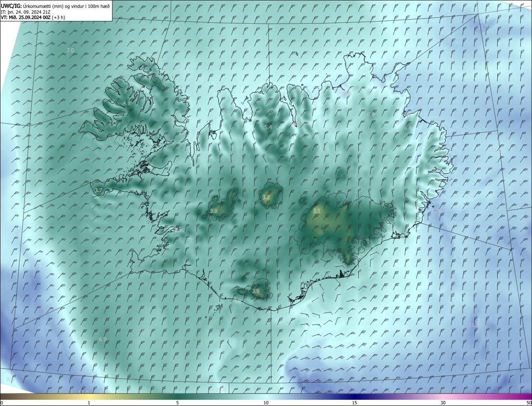This screenshot has height=406, width=532.
Task: Click the '5.4' value label on the map
Action: (x=268, y=127)
